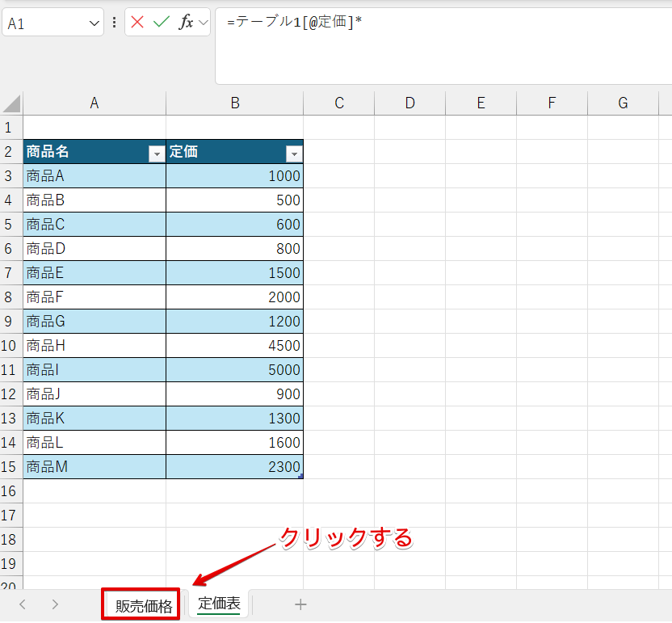Screen dimensions: 672x623
Task: Click the price cell 1500
Action: point(235,273)
